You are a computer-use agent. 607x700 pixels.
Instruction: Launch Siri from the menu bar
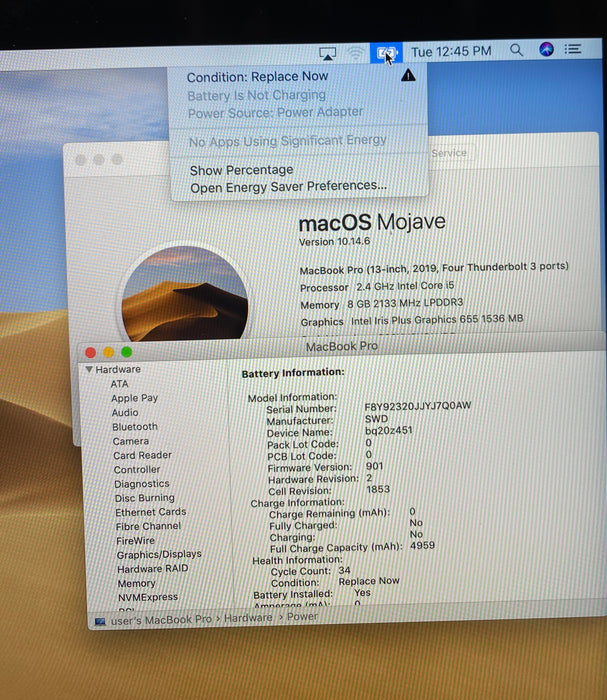546,49
